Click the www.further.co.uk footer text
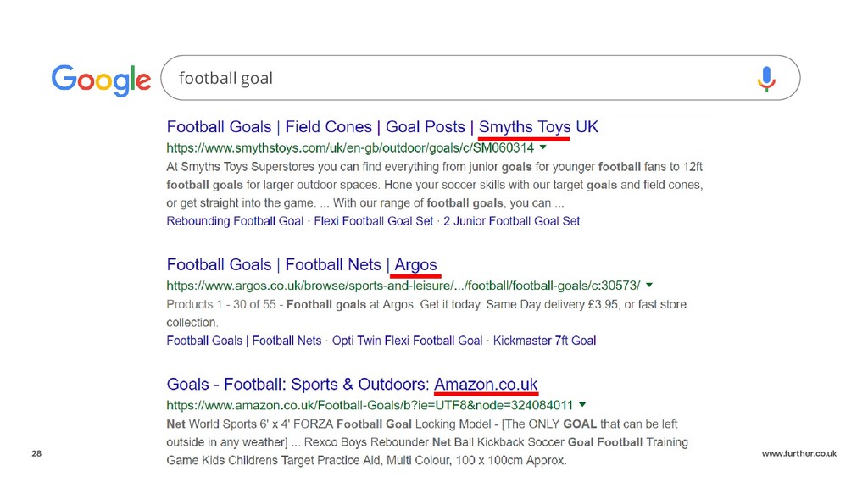Viewport: 868px width, 488px height. (x=799, y=454)
